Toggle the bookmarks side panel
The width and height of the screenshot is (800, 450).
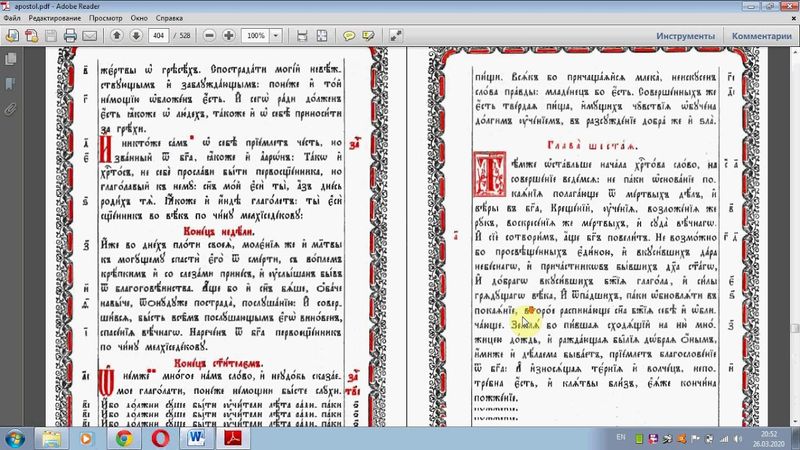(11, 82)
